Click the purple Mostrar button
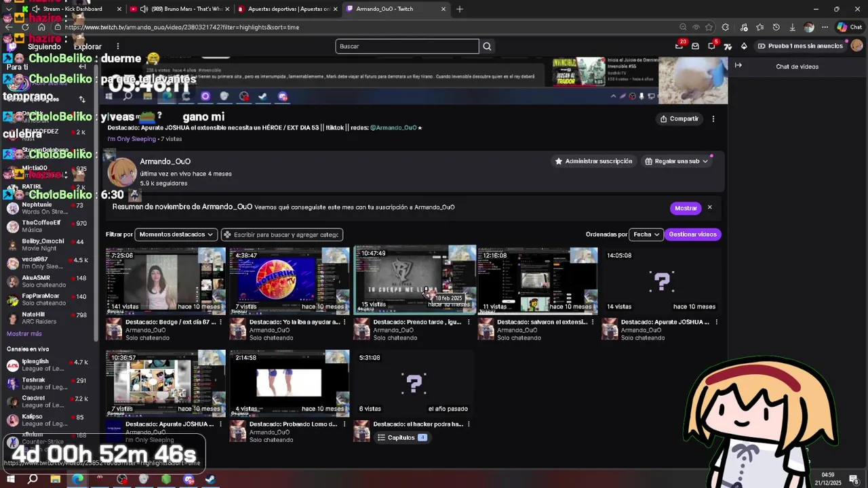 pyautogui.click(x=686, y=208)
